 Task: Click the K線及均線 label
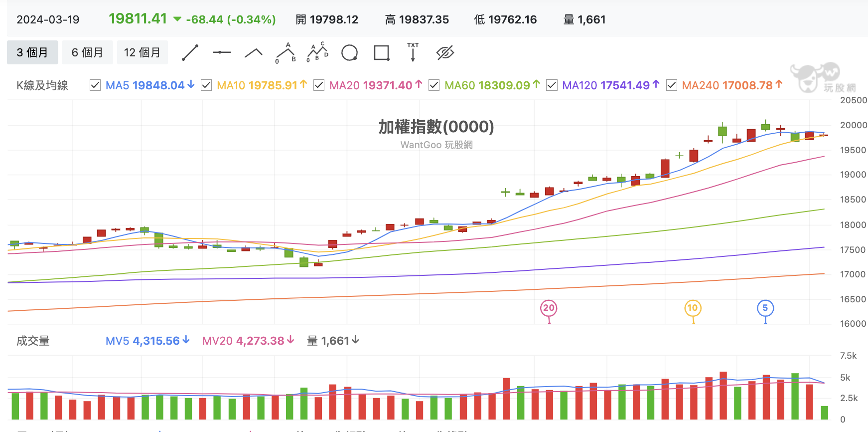click(42, 85)
